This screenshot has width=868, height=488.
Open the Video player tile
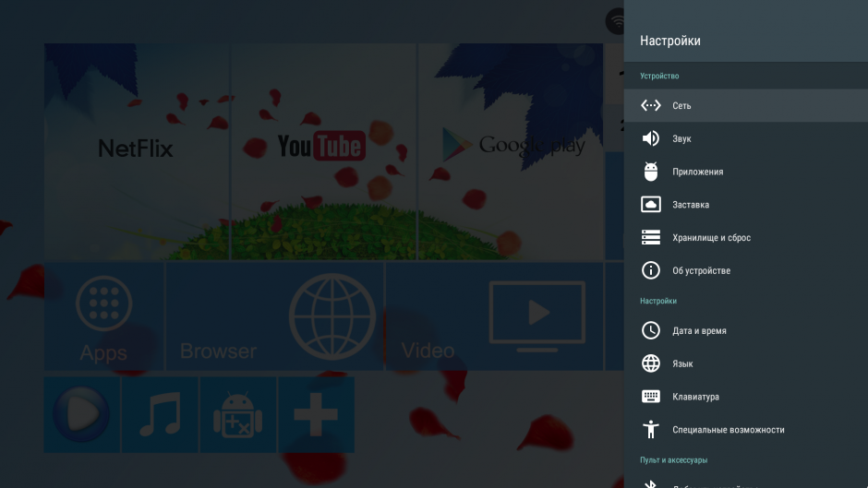pos(494,316)
